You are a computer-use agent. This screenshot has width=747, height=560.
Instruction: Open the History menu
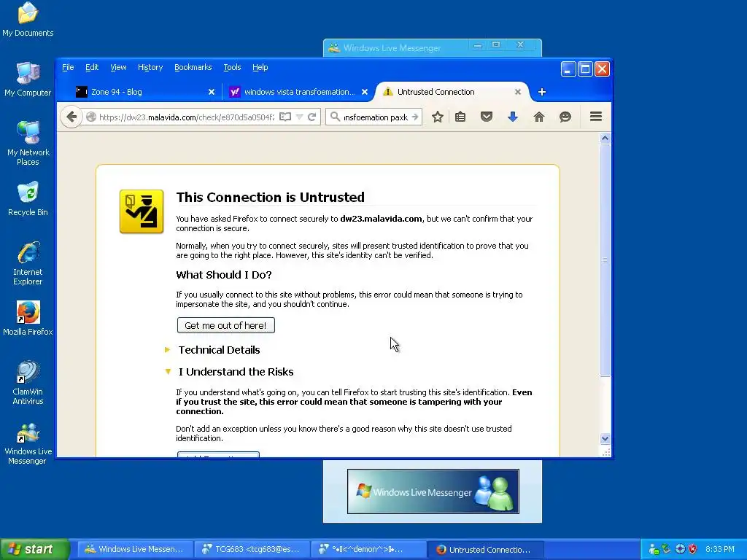150,67
